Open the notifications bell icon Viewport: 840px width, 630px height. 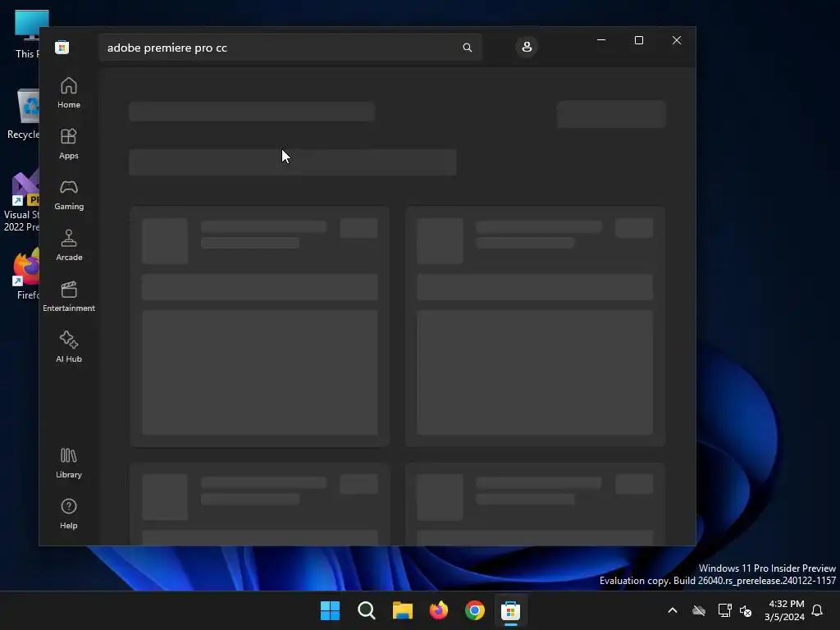(817, 610)
